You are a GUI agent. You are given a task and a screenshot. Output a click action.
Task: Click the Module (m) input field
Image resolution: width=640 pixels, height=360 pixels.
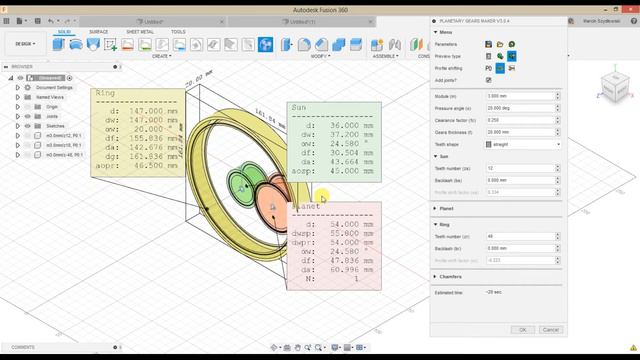pyautogui.click(x=520, y=96)
